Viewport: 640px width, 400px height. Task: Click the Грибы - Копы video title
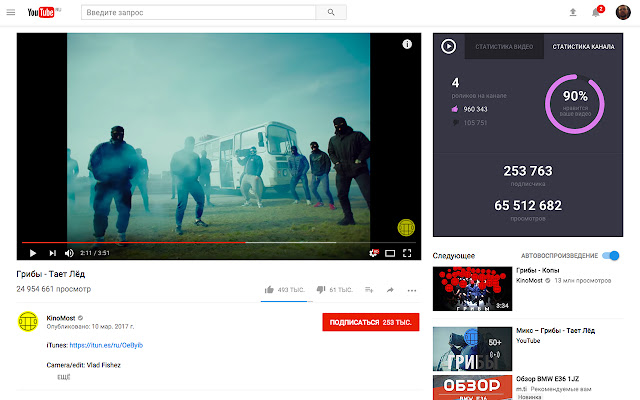tap(538, 270)
